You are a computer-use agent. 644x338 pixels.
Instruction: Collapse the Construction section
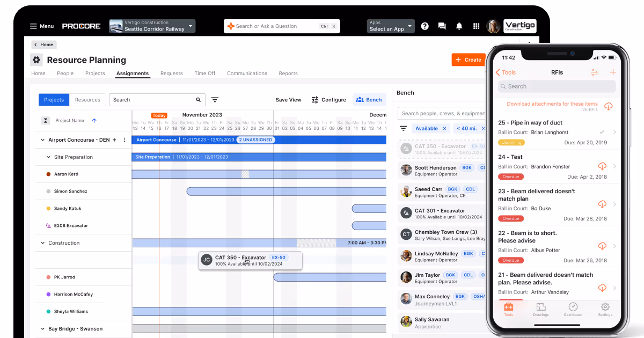(42, 243)
